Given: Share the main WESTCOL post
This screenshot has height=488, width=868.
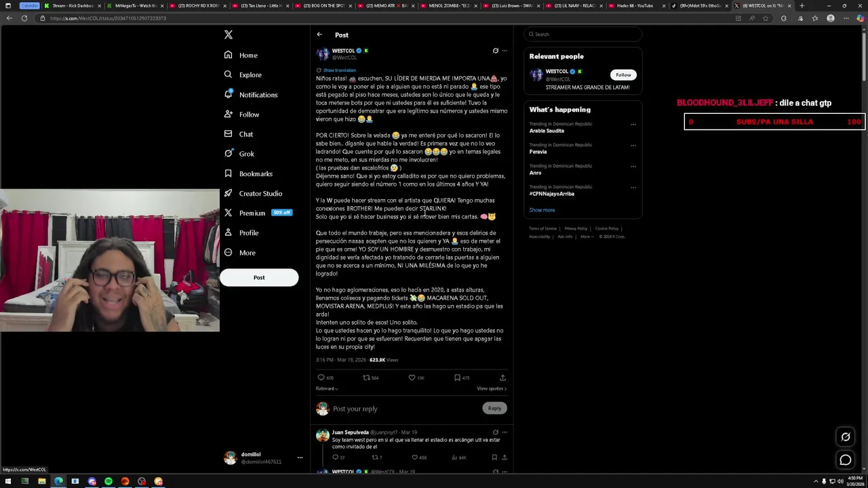Looking at the screenshot, I should pos(502,378).
